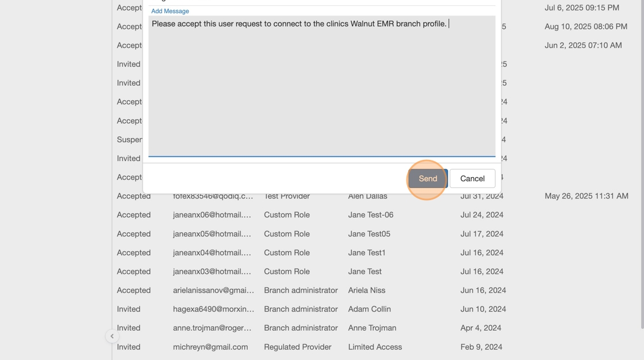Select the Limited Access user name
Screen dimensions: 644x360
(375, 347)
